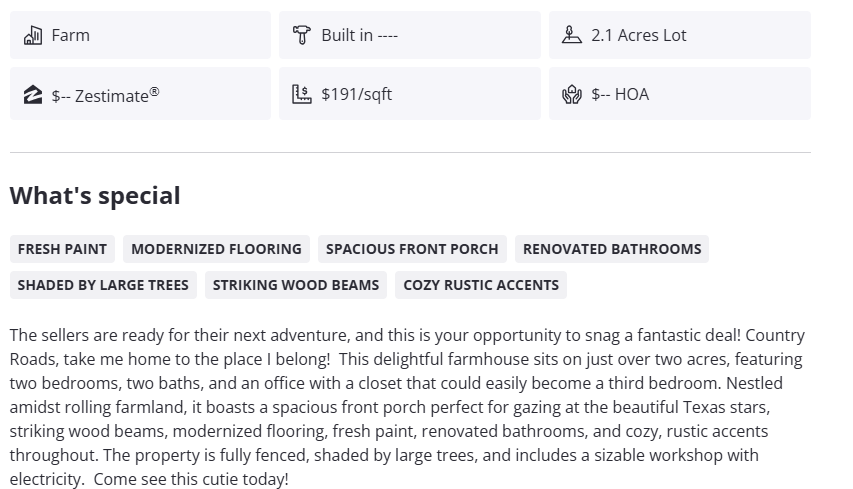Click the lot size icon by 2.1 Acres
Viewport: 853px width, 489px height.
pyautogui.click(x=571, y=35)
